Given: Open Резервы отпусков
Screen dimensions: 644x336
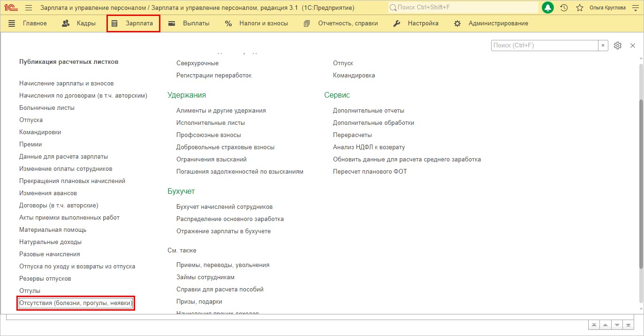Looking at the screenshot, I should coord(45,278).
